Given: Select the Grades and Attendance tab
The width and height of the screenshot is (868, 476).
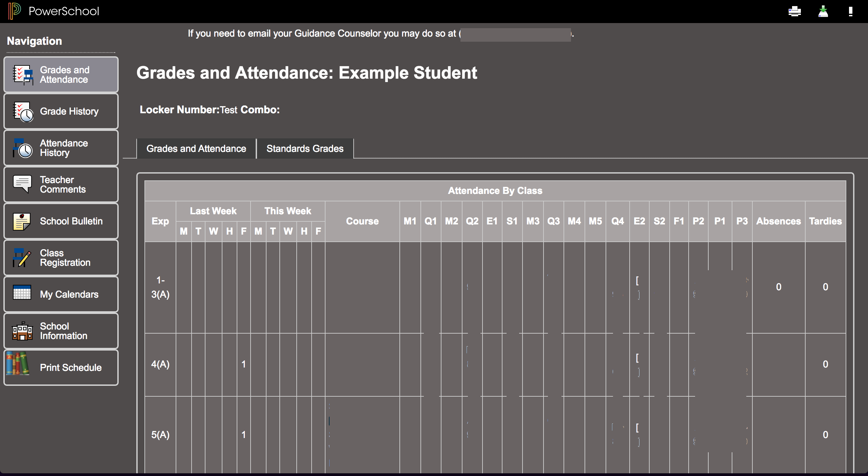Looking at the screenshot, I should click(x=196, y=148).
